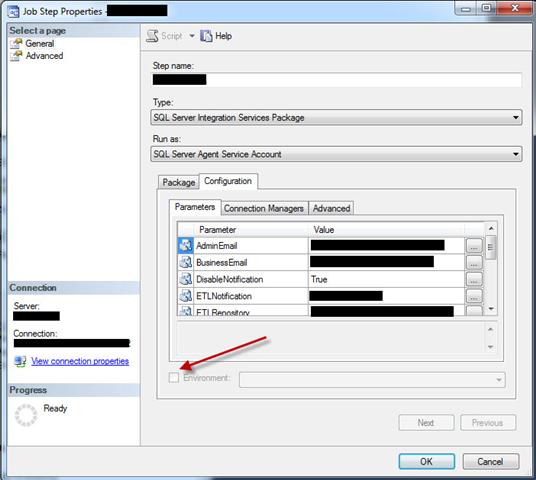Click the Script toolbar icon
Viewport: 536px width, 480px height.
pos(152,36)
